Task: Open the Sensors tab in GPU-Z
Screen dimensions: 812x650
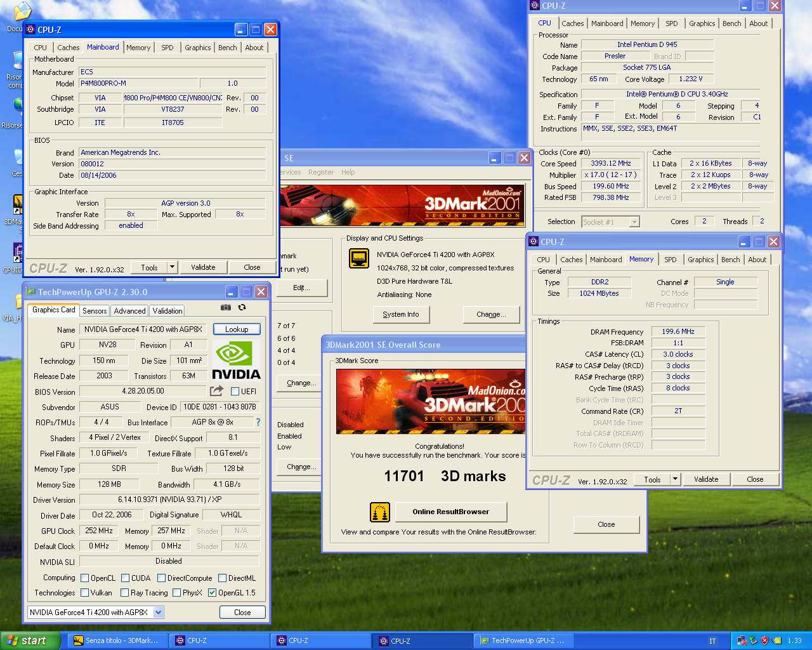Action: (95, 311)
